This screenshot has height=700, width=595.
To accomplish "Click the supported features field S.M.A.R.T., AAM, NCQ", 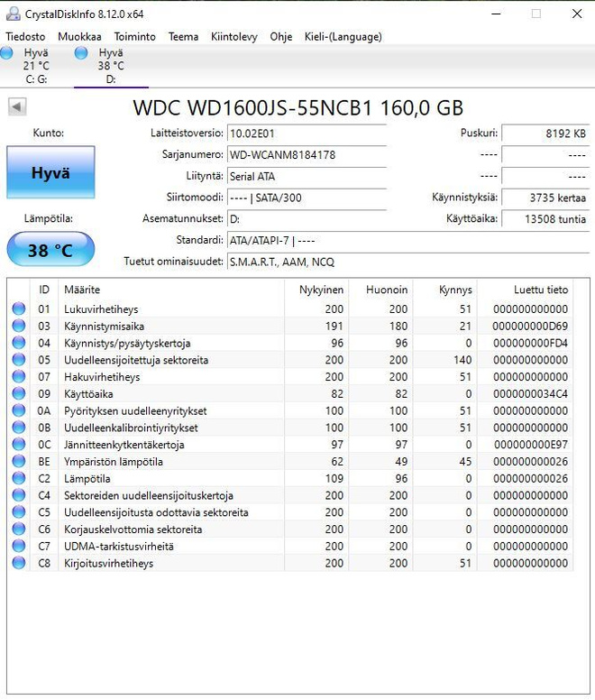I will 408,262.
